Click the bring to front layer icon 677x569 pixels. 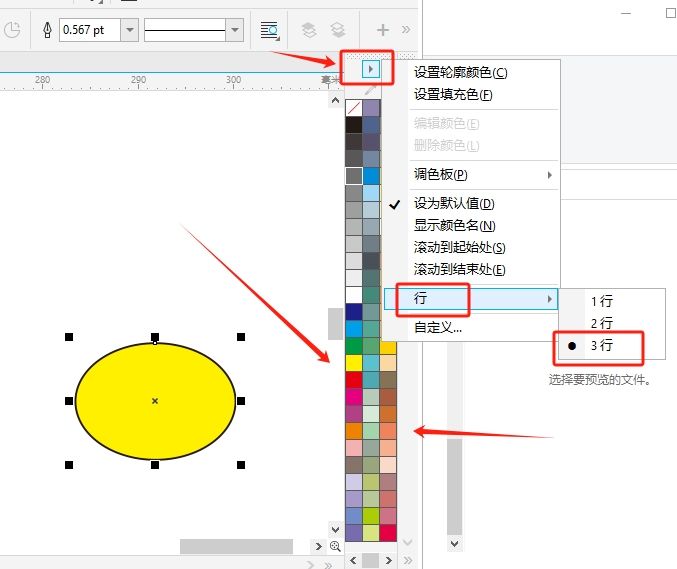[x=309, y=30]
